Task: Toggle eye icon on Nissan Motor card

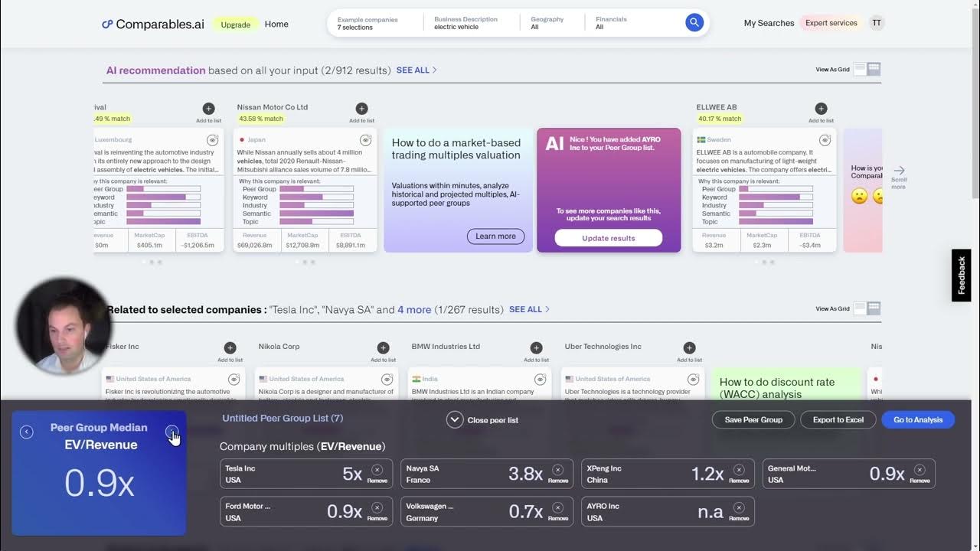Action: coord(366,140)
